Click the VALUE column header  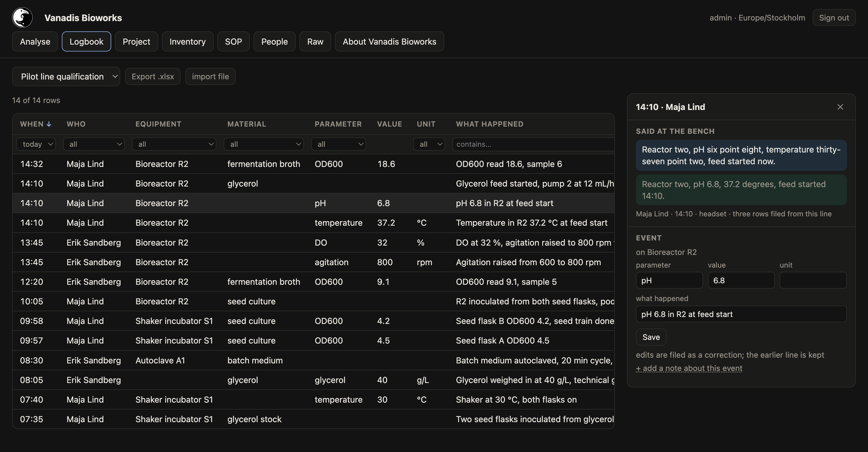[x=389, y=124]
